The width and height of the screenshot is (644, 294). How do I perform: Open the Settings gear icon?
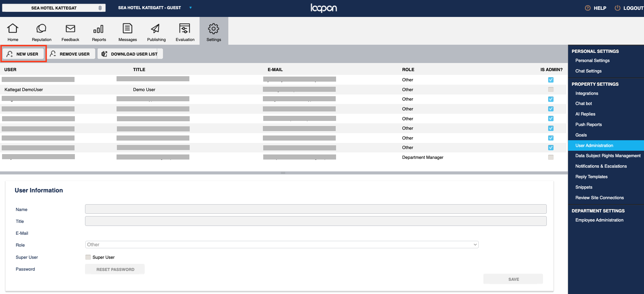(x=214, y=28)
